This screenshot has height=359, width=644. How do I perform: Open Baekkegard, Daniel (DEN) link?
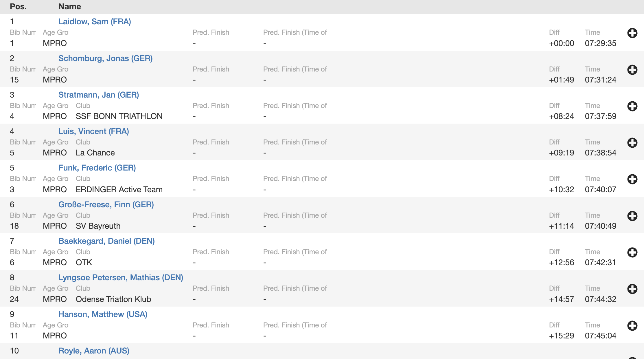(106, 241)
